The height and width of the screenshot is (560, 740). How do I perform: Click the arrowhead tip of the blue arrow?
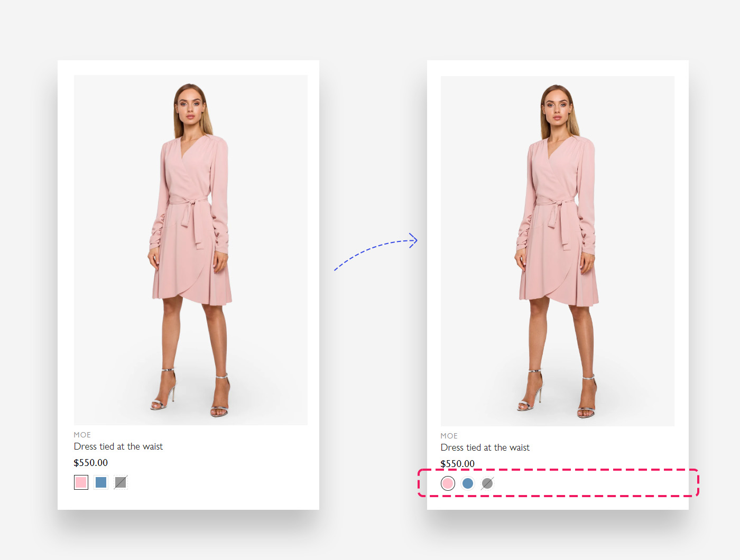415,240
